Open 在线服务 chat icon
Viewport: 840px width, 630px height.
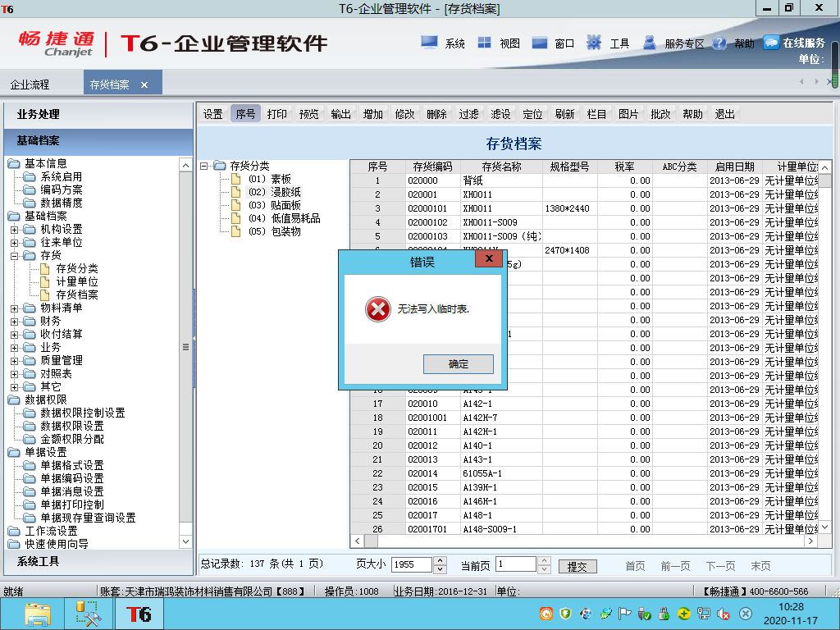(x=771, y=43)
